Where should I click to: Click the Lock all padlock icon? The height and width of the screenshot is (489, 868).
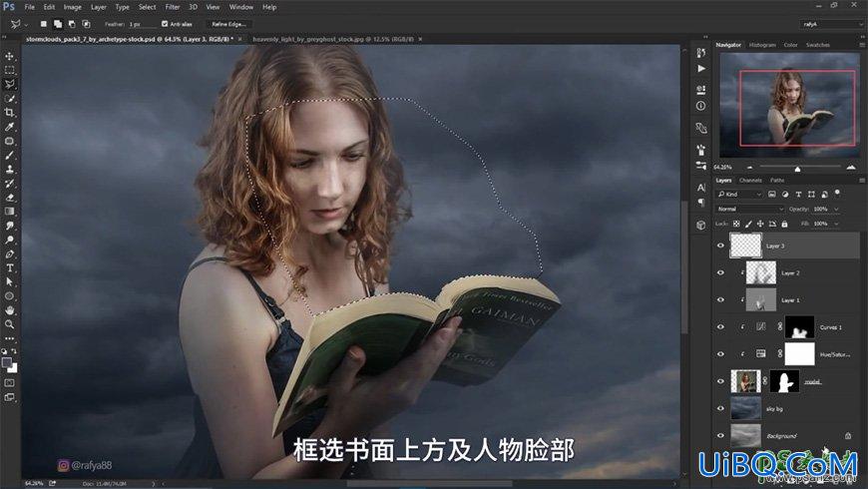[784, 224]
